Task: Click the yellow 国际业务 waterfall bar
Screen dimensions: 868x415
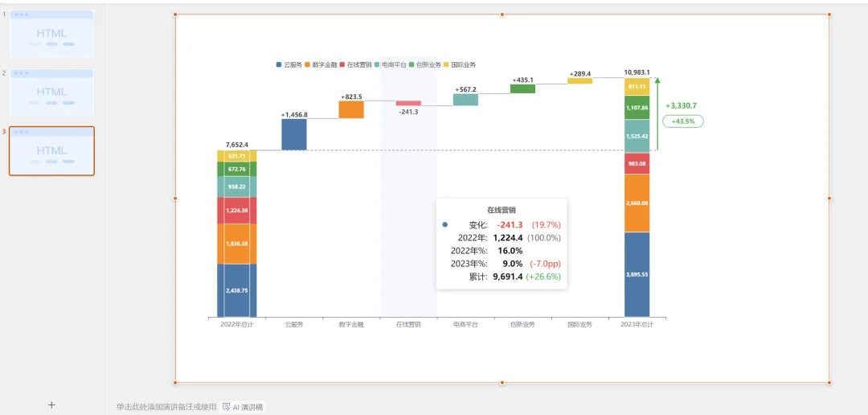Action: pyautogui.click(x=579, y=81)
